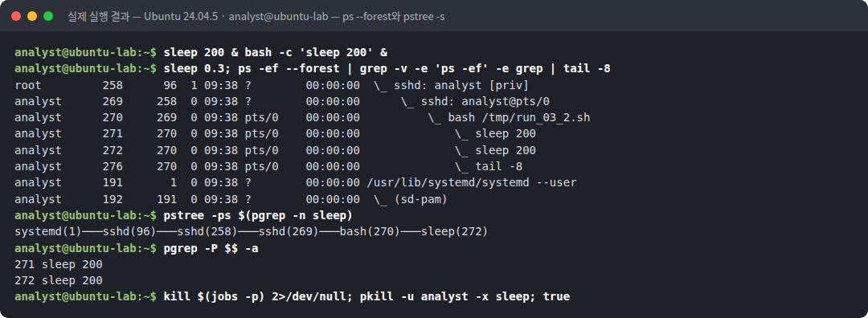The height and width of the screenshot is (318, 868).
Task: Click the kill $(jobs -p) command line
Action: click(x=366, y=296)
